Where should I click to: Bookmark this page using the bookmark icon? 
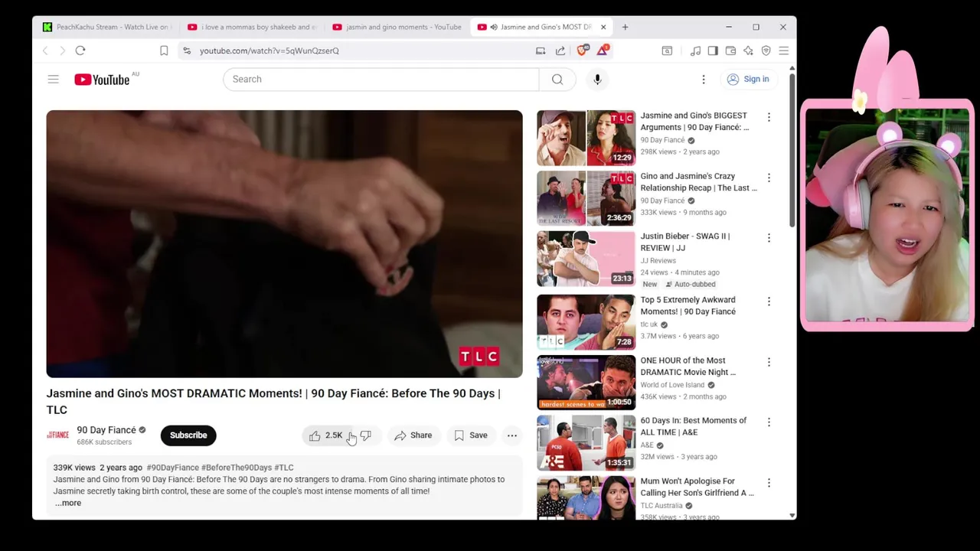point(164,51)
